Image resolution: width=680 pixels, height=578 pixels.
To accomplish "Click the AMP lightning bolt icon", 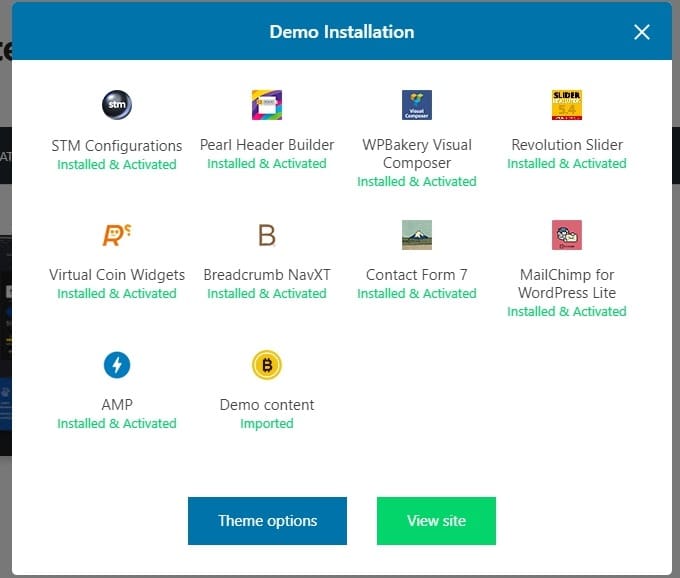I will 117,365.
